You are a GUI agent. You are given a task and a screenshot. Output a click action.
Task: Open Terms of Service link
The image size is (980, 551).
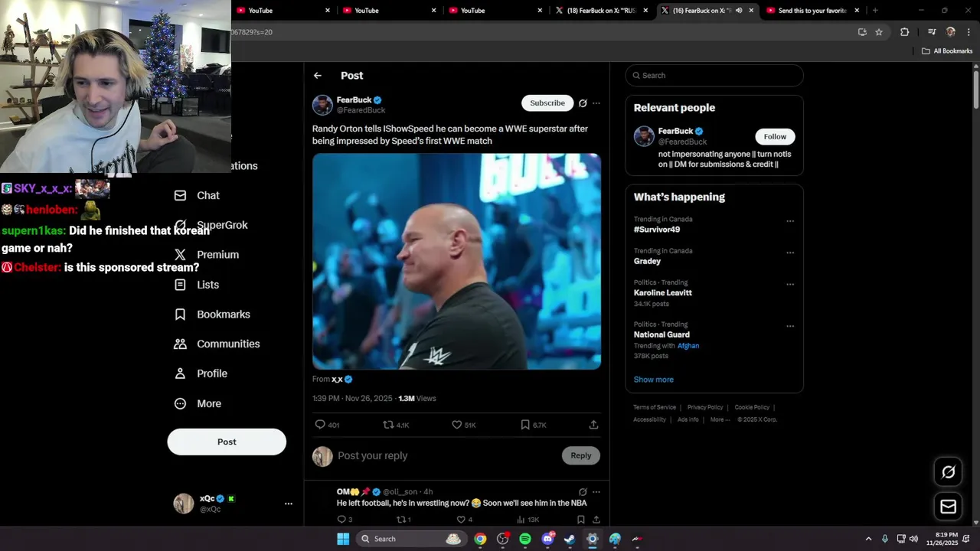coord(655,407)
